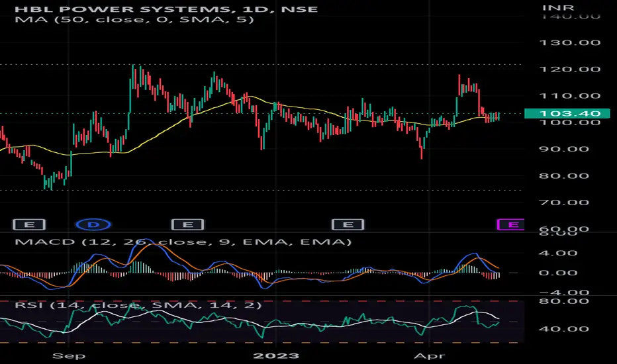Screen dimensions: 617x364
Task: Select the MACD (12, 26, close, 9, EMA, EMA) legend
Action: click(183, 242)
